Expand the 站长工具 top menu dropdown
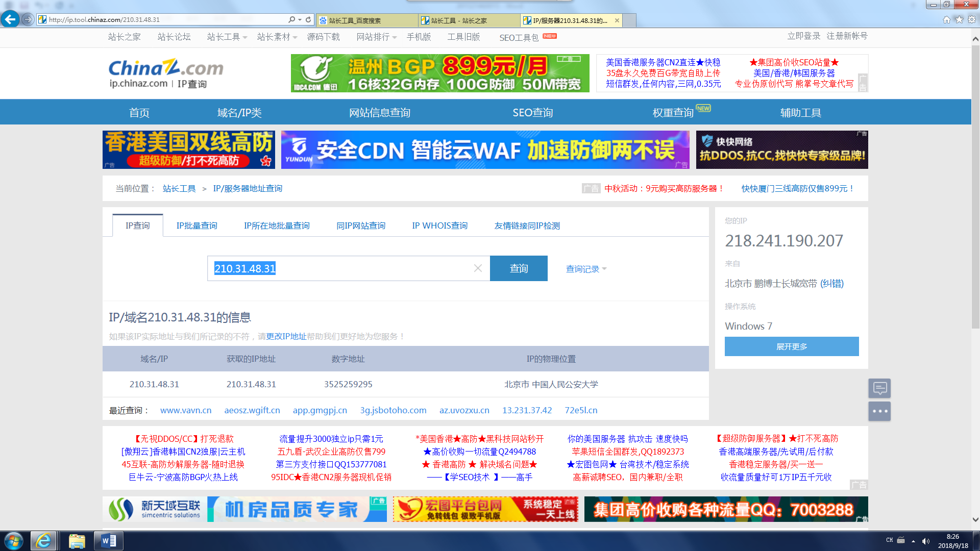980x551 pixels. (x=227, y=37)
